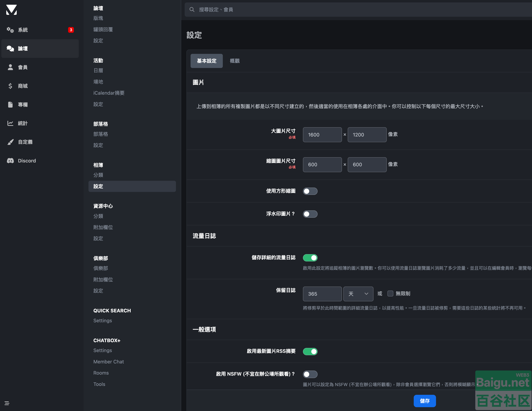Open Rooms link

click(101, 373)
